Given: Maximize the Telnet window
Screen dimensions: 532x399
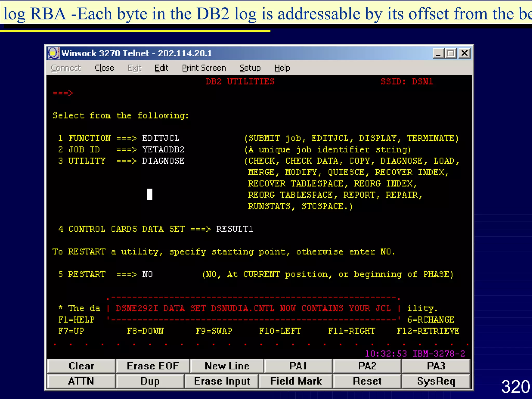Looking at the screenshot, I should click(451, 53).
